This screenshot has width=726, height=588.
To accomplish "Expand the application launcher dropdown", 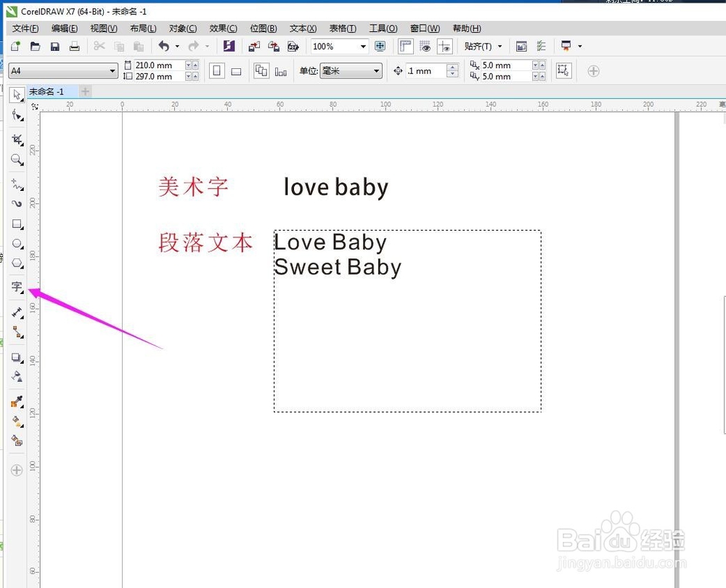I will click(x=579, y=46).
